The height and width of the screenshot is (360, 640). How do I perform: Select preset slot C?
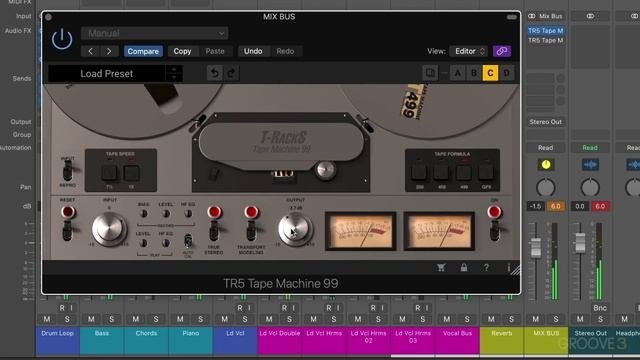pos(490,73)
